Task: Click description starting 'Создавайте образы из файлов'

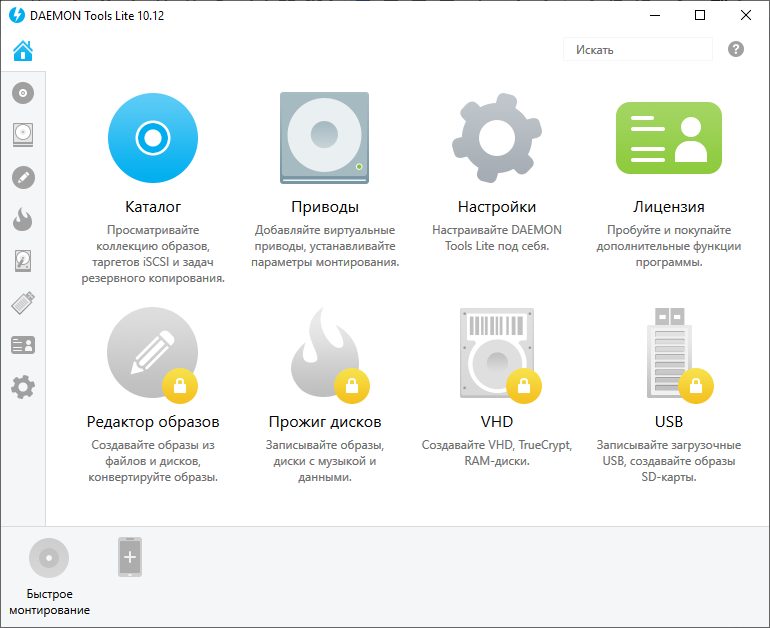Action: click(x=153, y=461)
